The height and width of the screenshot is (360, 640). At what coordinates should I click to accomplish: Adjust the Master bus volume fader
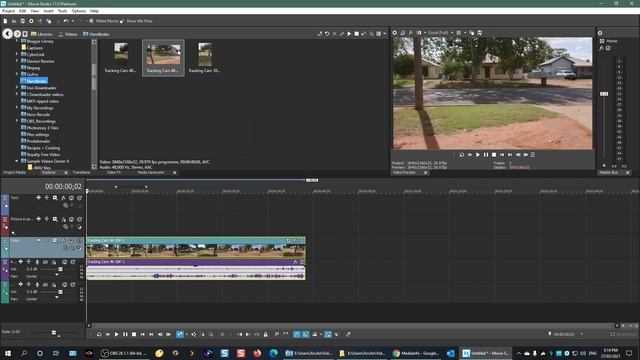click(x=604, y=94)
